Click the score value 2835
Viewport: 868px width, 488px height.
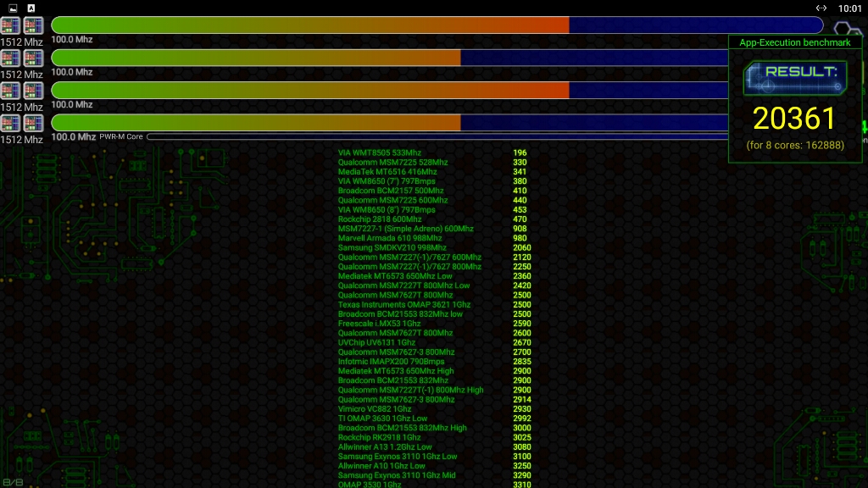[x=522, y=361]
